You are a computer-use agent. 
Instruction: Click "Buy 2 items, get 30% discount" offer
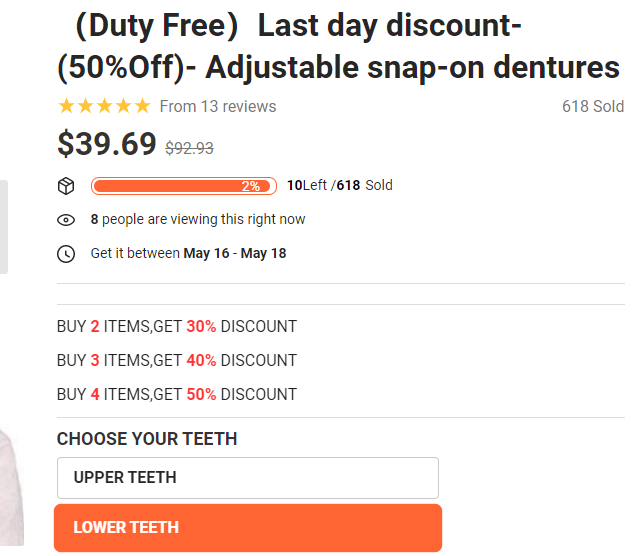pos(177,326)
